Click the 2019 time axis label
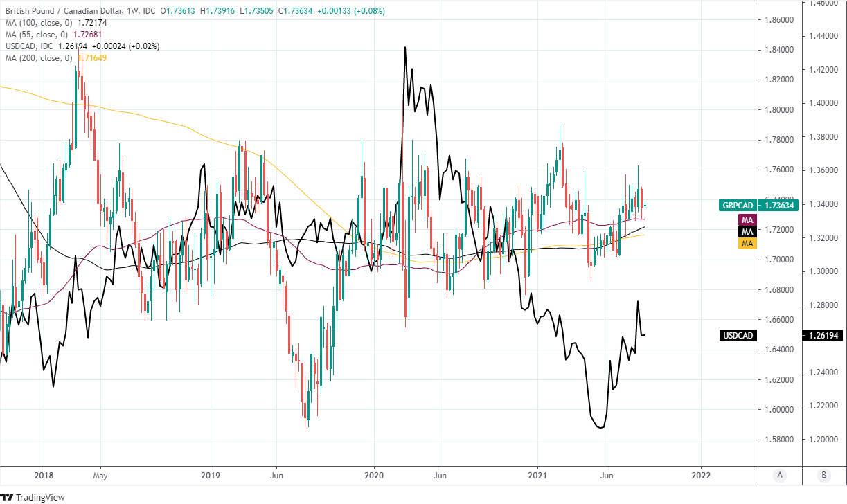 [x=210, y=475]
